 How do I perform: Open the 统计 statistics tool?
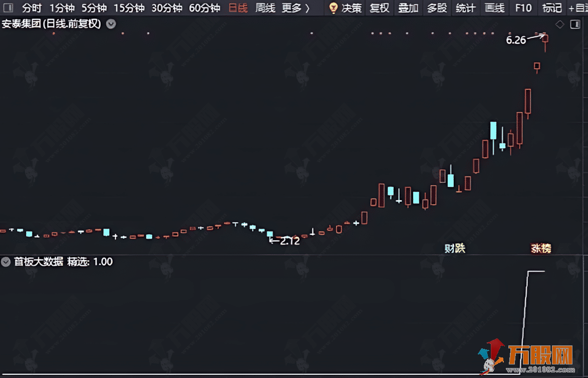466,8
